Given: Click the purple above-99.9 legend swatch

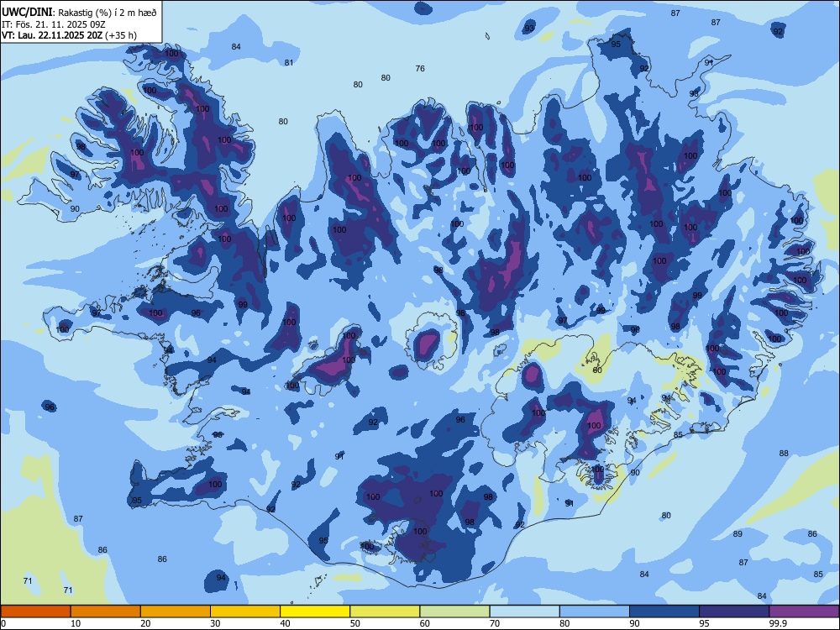Looking at the screenshot, I should 804,612.
